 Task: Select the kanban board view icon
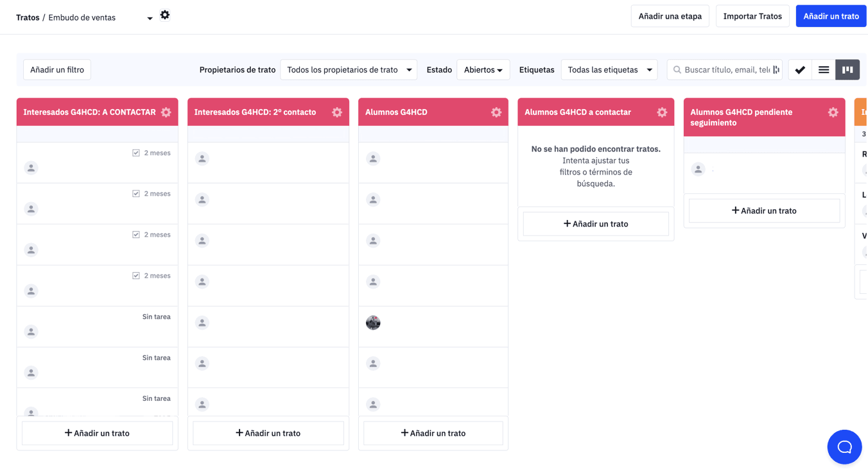pos(847,70)
